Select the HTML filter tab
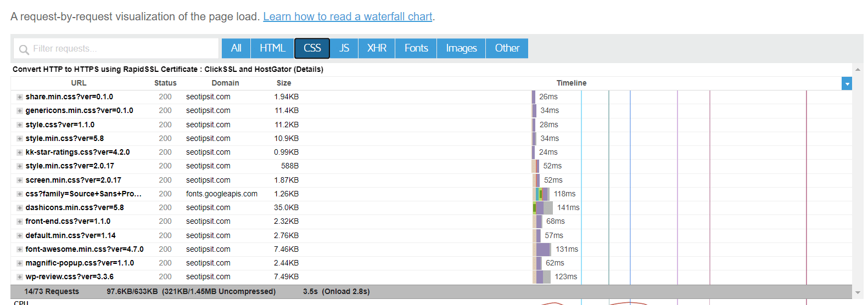The height and width of the screenshot is (305, 868). tap(272, 48)
